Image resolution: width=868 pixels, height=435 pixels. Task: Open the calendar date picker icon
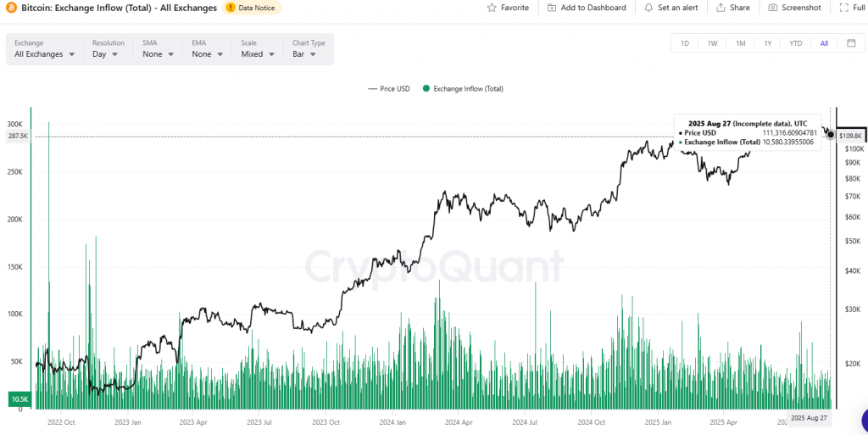click(851, 43)
